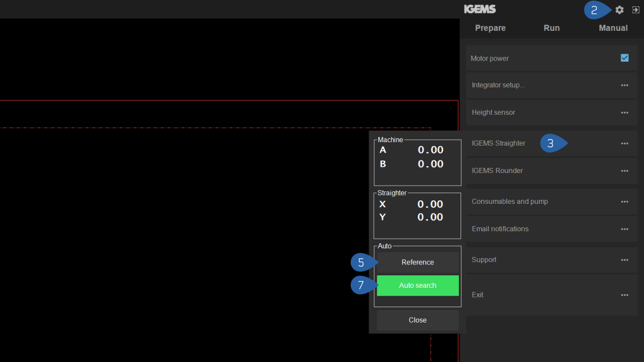Select the Support entry
The image size is (644, 362).
pos(551,260)
